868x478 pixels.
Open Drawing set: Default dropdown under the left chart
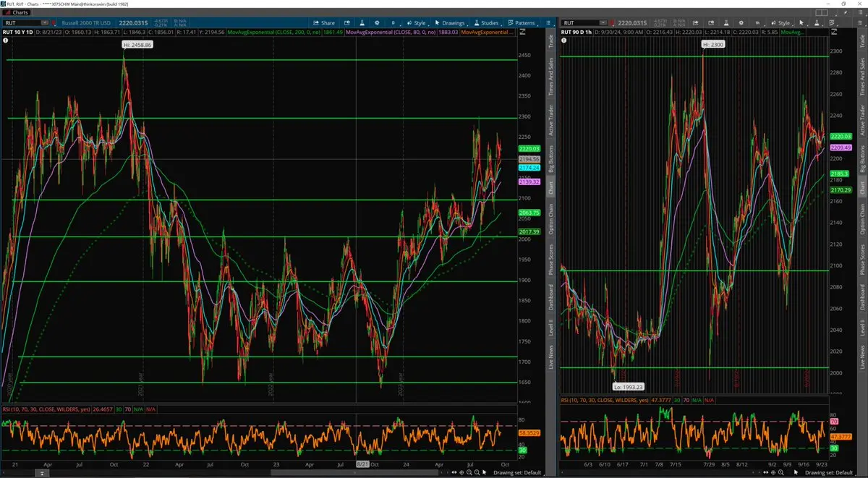[x=518, y=472]
